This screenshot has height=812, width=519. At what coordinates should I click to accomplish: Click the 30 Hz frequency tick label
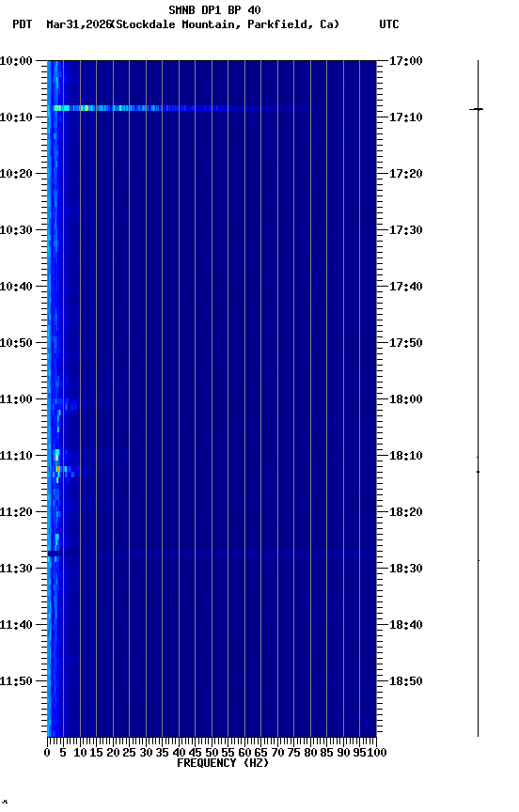pyautogui.click(x=146, y=753)
